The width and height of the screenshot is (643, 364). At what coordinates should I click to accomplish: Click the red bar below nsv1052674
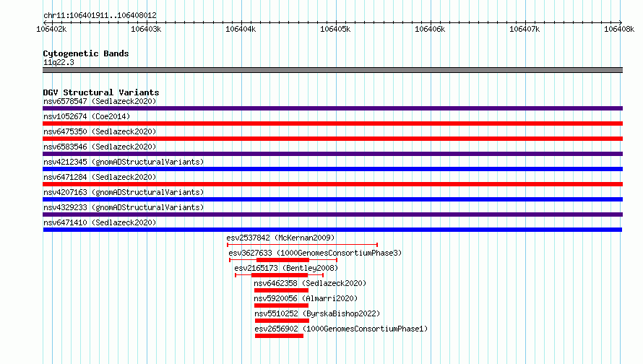coord(332,123)
